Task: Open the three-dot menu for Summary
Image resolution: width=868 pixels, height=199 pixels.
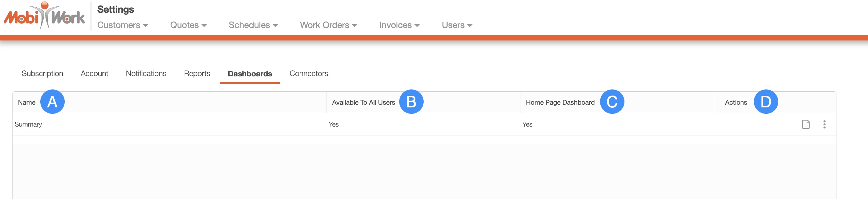Action: coord(824,124)
